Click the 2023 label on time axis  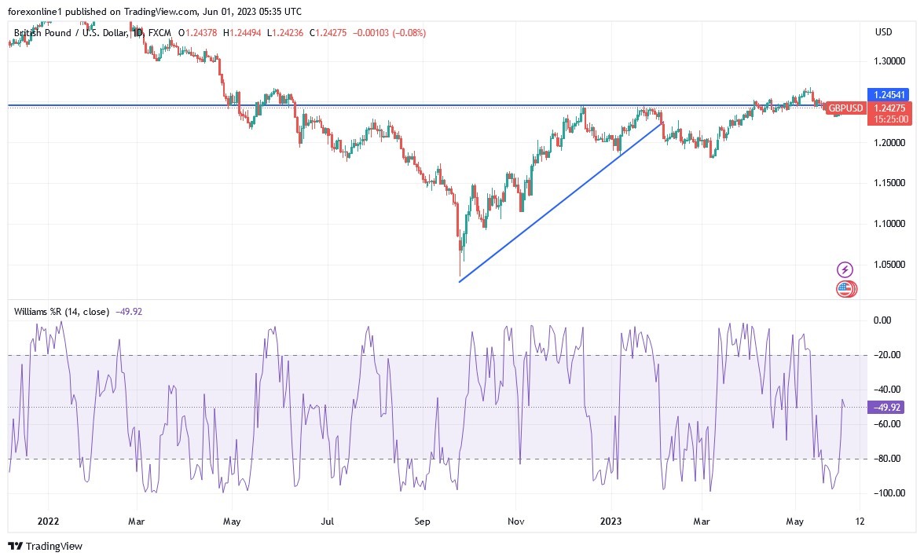(610, 522)
